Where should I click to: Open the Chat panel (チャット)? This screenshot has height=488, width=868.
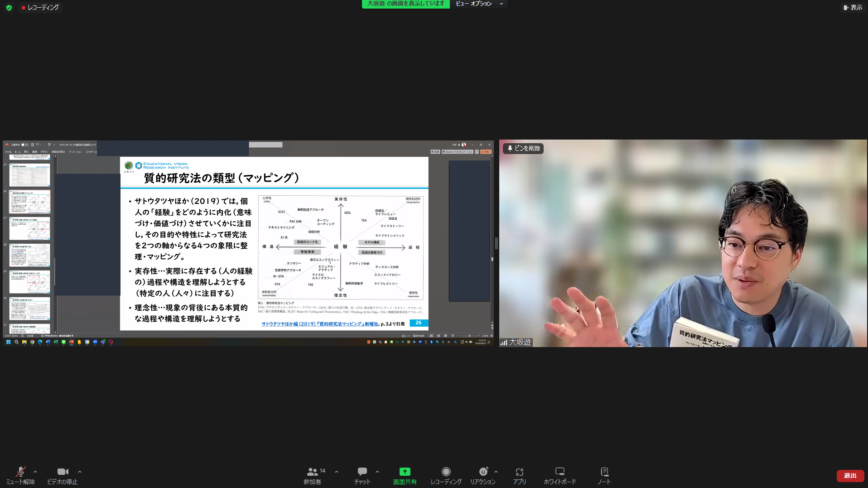tap(362, 475)
